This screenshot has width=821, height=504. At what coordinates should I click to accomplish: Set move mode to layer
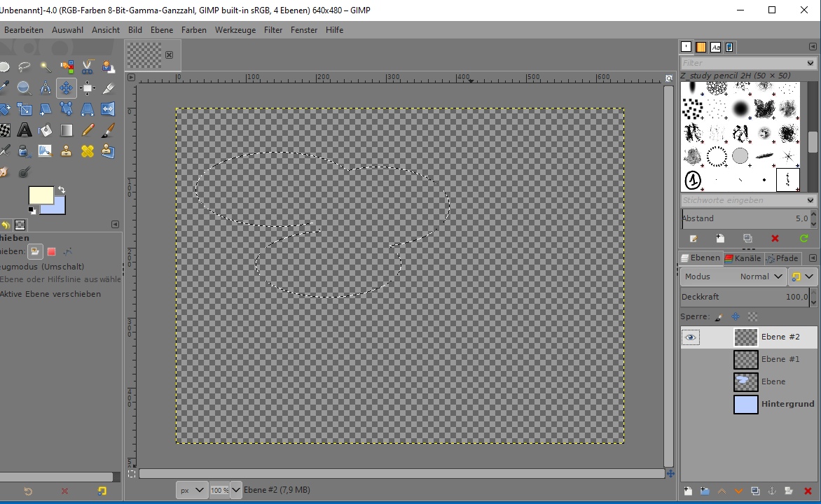(x=35, y=252)
